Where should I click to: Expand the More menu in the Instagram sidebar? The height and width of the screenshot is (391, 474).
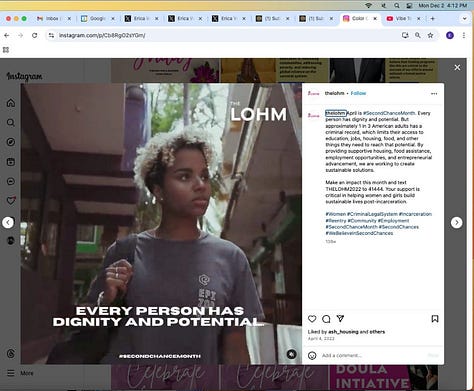(20, 373)
